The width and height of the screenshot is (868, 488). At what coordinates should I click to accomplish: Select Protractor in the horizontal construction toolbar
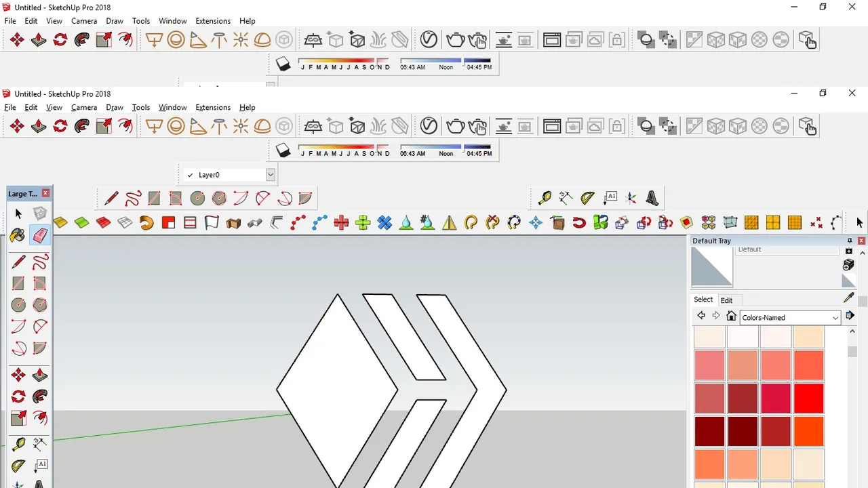pos(588,199)
